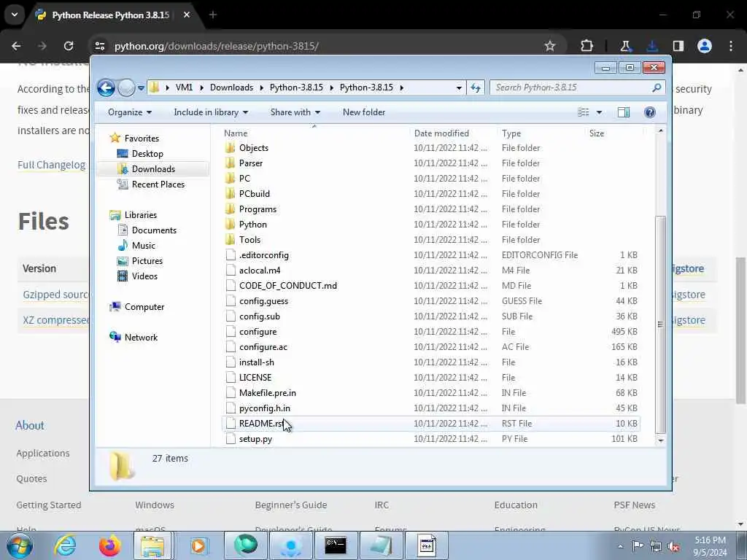The height and width of the screenshot is (560, 747).
Task: Select Computer in the navigation pane
Action: click(x=144, y=307)
